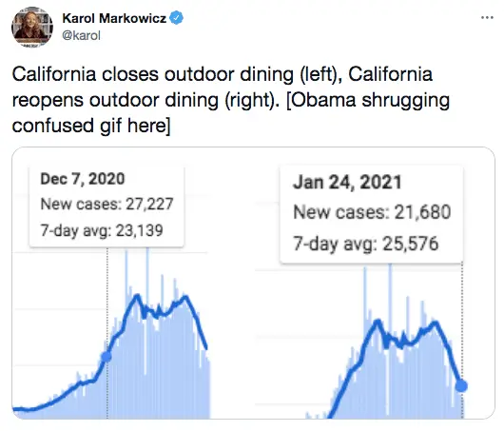Image resolution: width=504 pixels, height=431 pixels.
Task: Click the '7-day avg: 25,576' text
Action: click(x=366, y=244)
